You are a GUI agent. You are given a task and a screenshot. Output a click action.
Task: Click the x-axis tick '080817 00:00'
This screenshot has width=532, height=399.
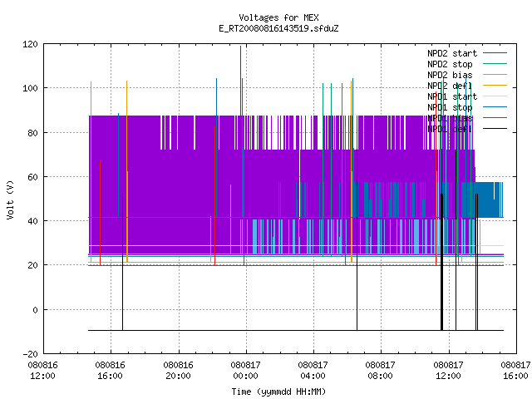(246, 371)
